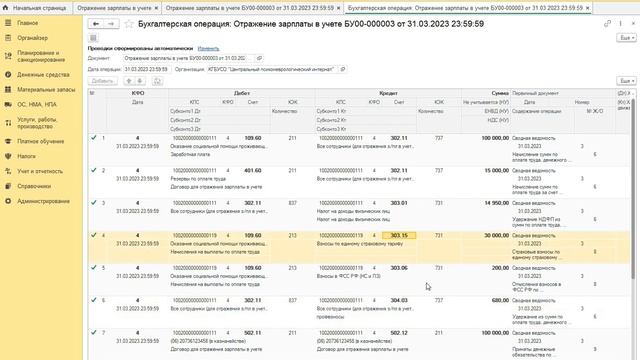Image resolution: width=640 pixels, height=360 pixels.
Task: Open organization card via Организация field icon
Action: pos(343,69)
